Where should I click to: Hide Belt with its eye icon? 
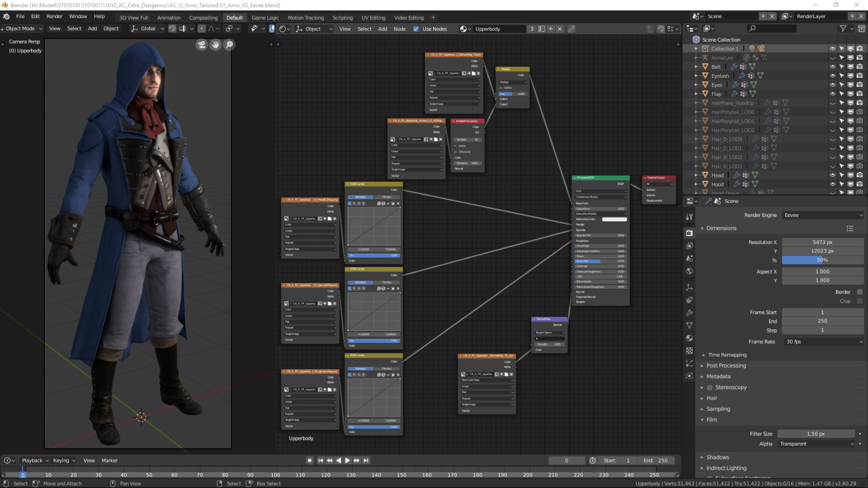(832, 67)
